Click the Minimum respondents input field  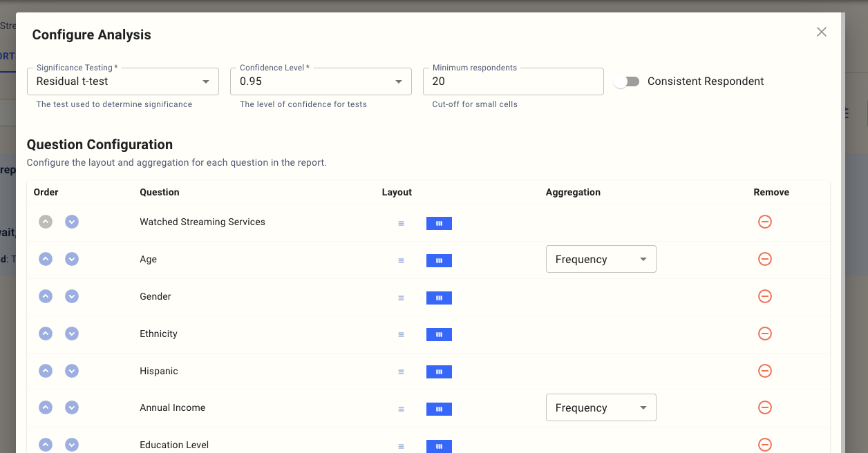coord(513,81)
